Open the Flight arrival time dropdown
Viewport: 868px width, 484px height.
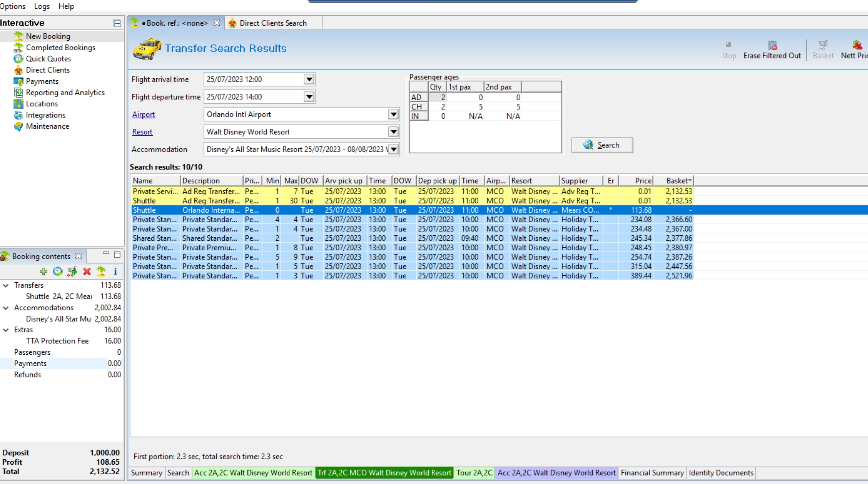(x=309, y=79)
